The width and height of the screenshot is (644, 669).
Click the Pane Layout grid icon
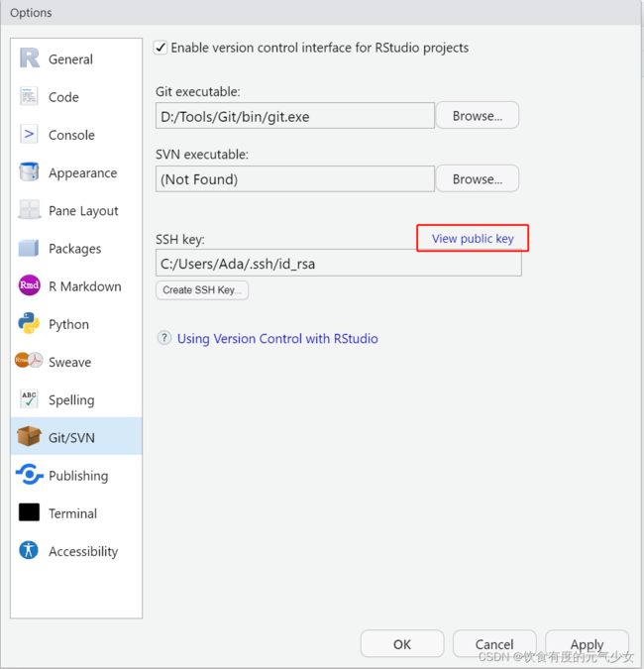pos(29,210)
